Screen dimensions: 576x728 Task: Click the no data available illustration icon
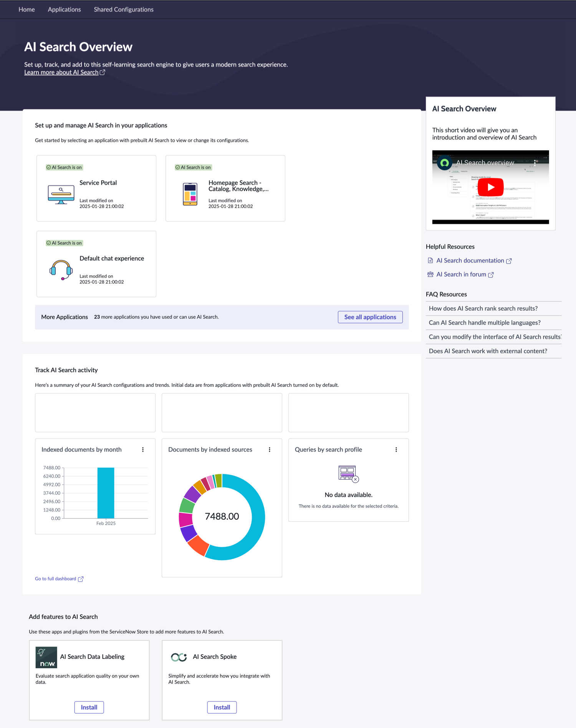[x=349, y=474]
